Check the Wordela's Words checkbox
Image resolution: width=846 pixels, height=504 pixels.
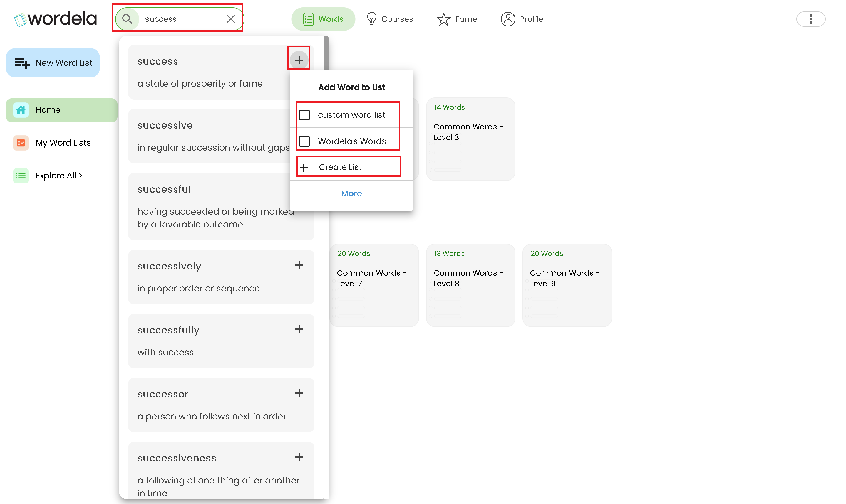pyautogui.click(x=304, y=141)
